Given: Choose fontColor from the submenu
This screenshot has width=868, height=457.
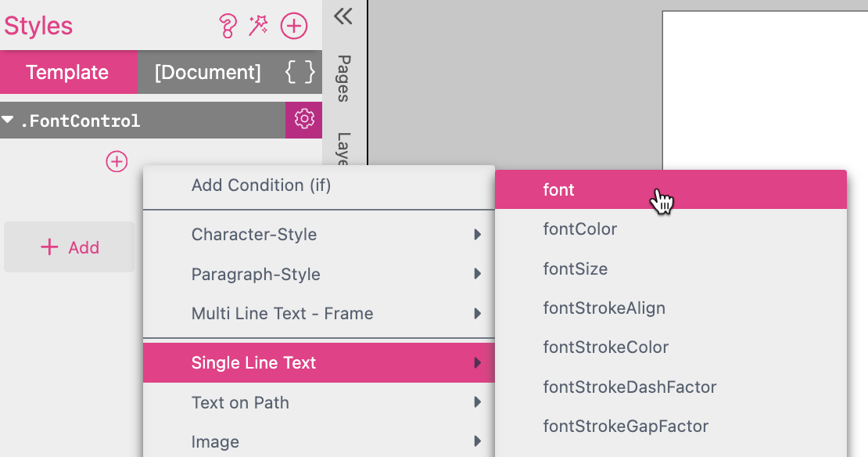Looking at the screenshot, I should point(579,228).
